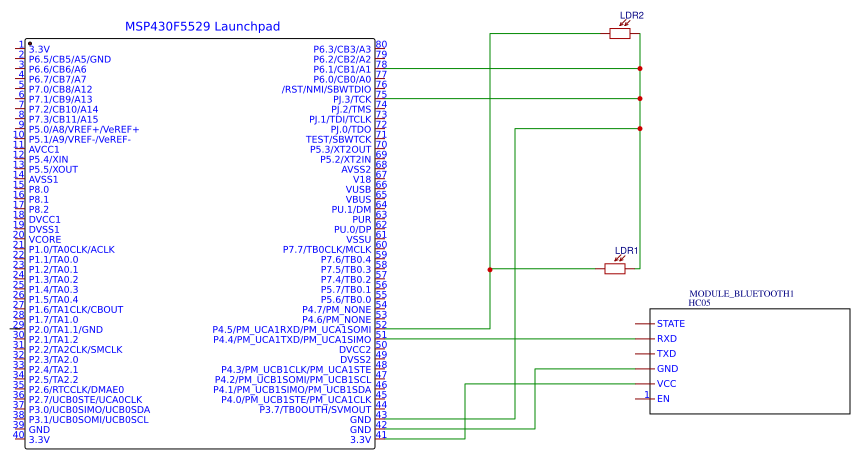Viewport: 860px width, 459px height.
Task: Click the P5.4/XIN pin label
Action: pyautogui.click(x=48, y=160)
